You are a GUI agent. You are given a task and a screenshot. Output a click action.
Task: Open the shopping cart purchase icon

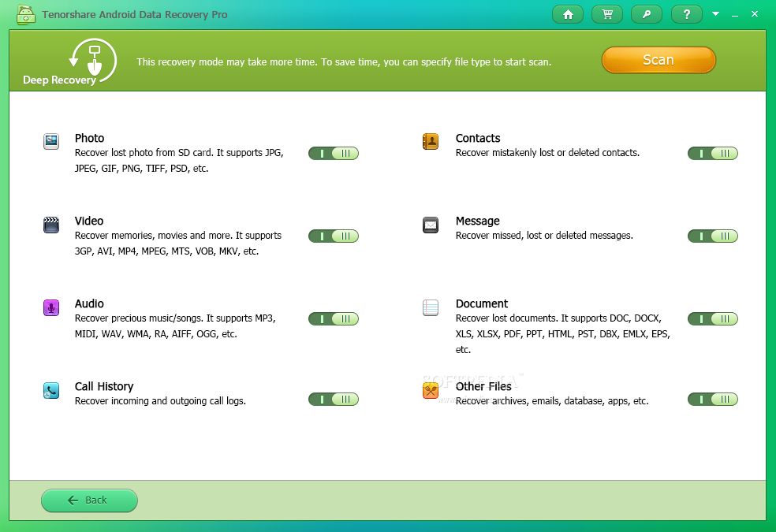(x=607, y=14)
